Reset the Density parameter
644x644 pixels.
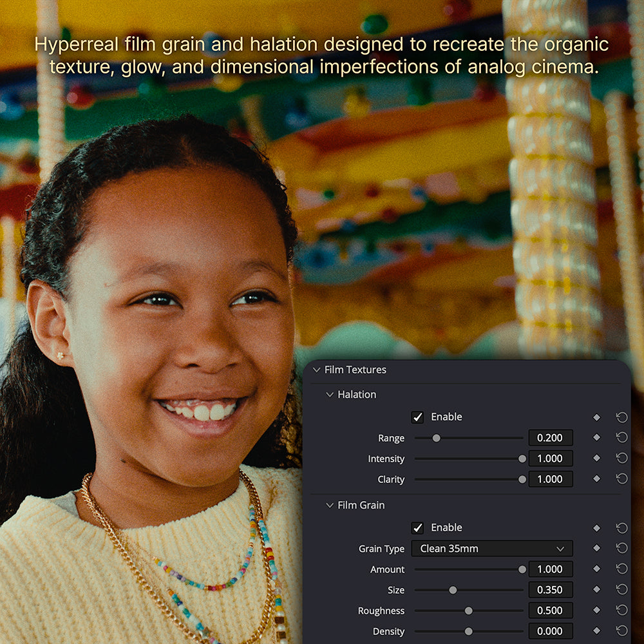(x=622, y=630)
